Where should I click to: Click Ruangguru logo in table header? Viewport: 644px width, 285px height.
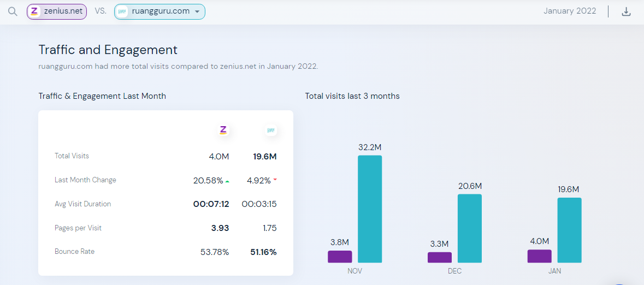click(271, 130)
